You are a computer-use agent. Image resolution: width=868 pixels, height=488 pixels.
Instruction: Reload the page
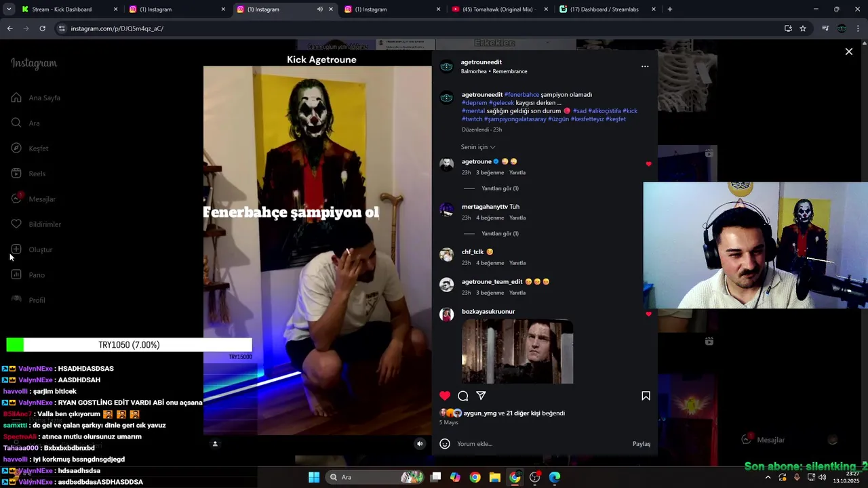click(x=42, y=28)
